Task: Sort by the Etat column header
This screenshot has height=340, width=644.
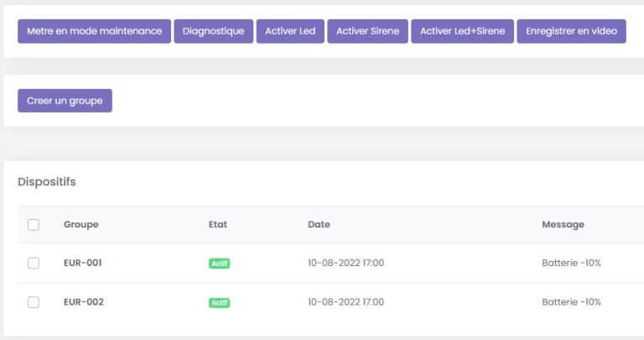Action: tap(218, 224)
